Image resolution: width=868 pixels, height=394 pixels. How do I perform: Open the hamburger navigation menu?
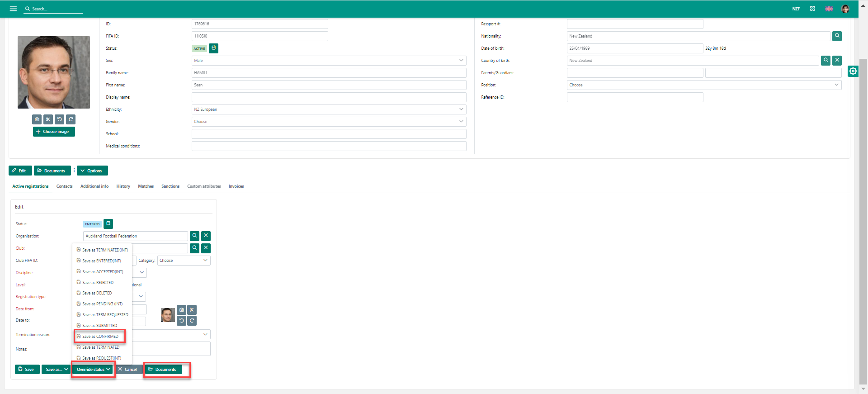tap(13, 9)
